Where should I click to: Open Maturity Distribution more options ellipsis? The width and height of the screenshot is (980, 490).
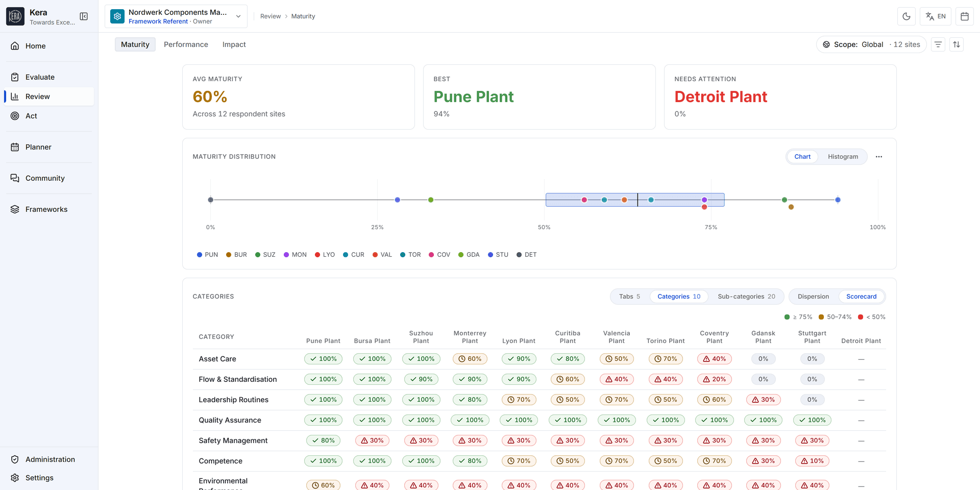click(879, 157)
